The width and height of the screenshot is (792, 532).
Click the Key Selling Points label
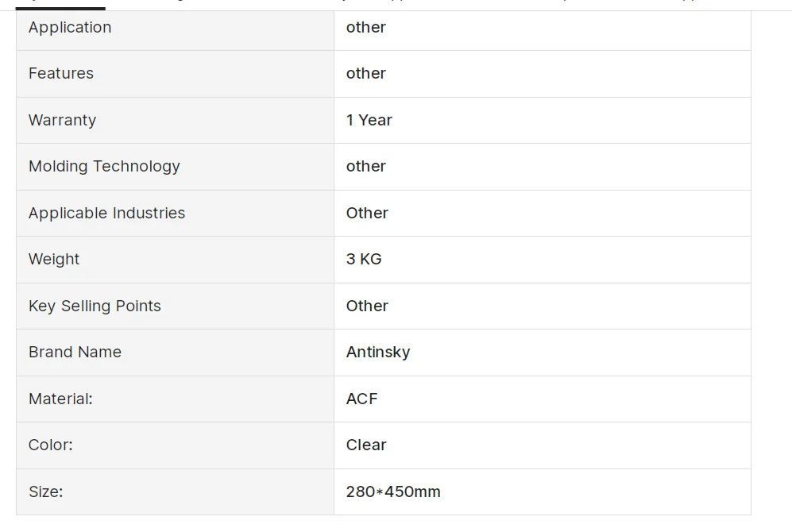pos(95,306)
